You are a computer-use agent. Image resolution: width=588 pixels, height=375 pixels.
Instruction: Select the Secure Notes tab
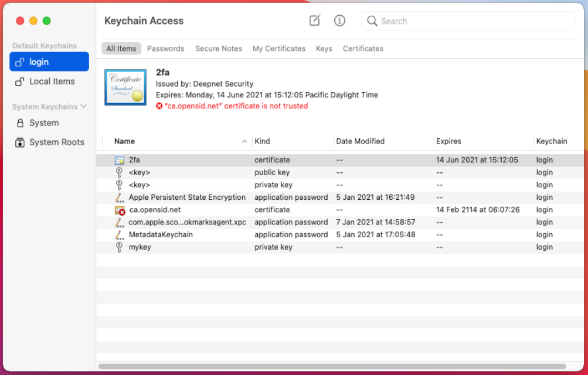point(219,49)
